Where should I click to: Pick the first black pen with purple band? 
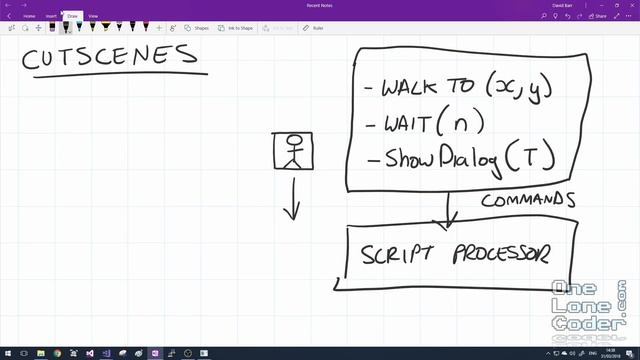(x=52, y=27)
